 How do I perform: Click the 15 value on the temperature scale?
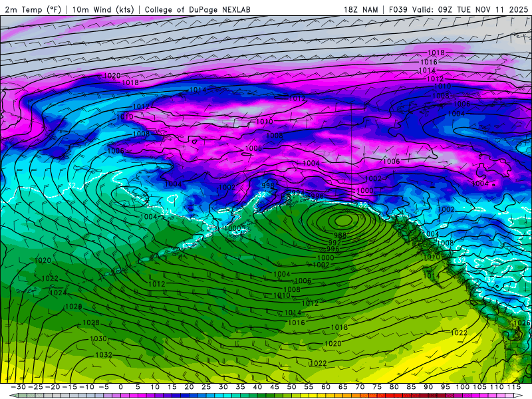pyautogui.click(x=172, y=387)
